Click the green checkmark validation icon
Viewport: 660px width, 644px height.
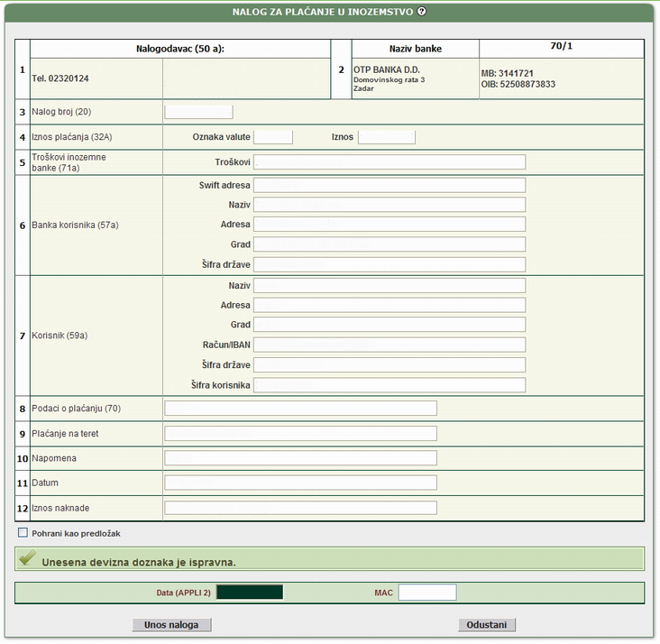tap(26, 559)
